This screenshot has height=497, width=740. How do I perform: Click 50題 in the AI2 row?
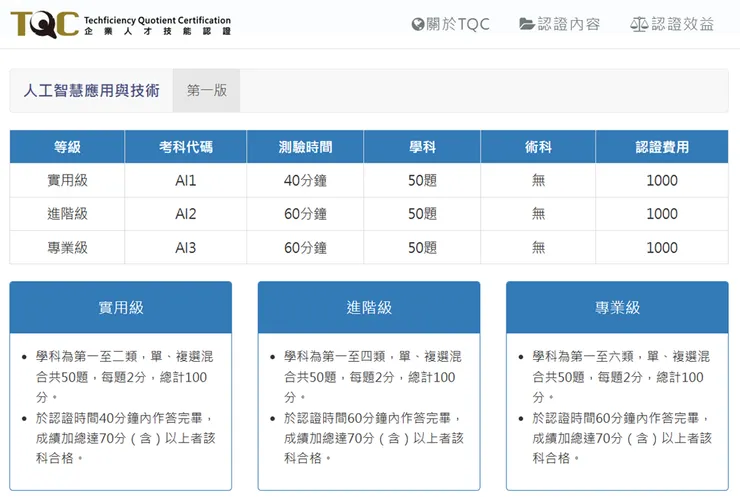pos(422,214)
